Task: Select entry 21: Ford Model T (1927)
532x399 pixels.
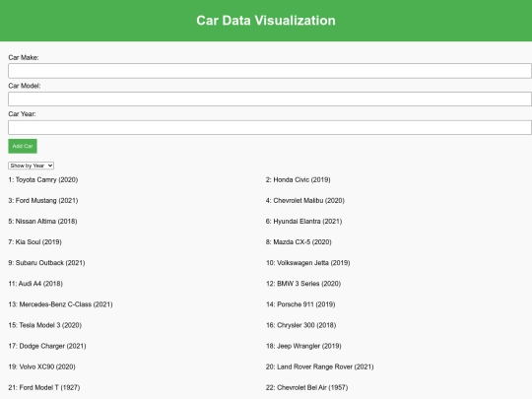Action: 44,387
